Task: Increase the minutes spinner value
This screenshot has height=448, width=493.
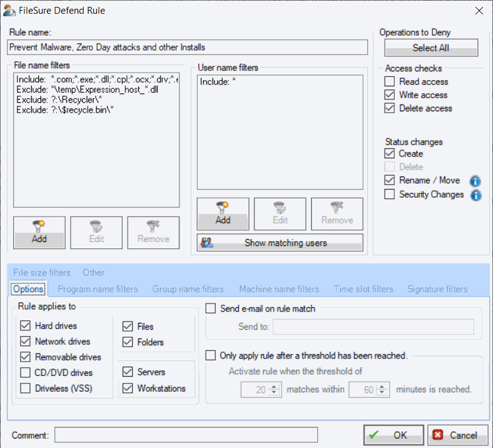Action: click(382, 387)
